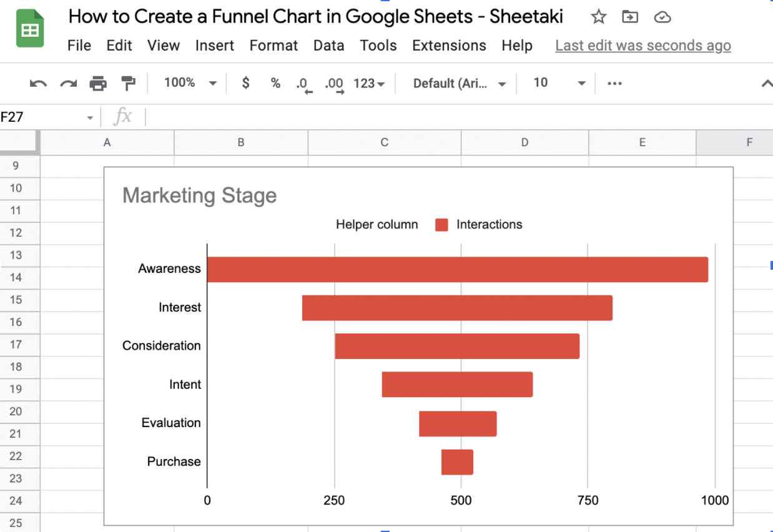Open the font size dropdown

(559, 83)
